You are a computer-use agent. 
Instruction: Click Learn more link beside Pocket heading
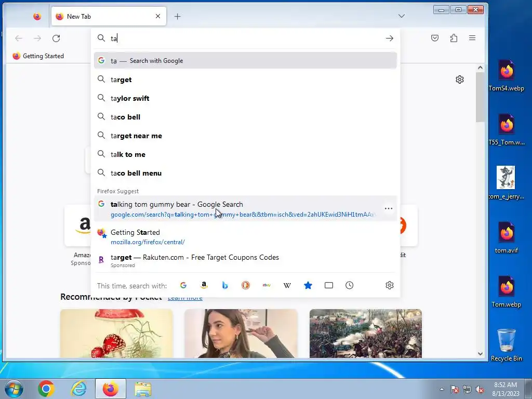click(x=185, y=298)
